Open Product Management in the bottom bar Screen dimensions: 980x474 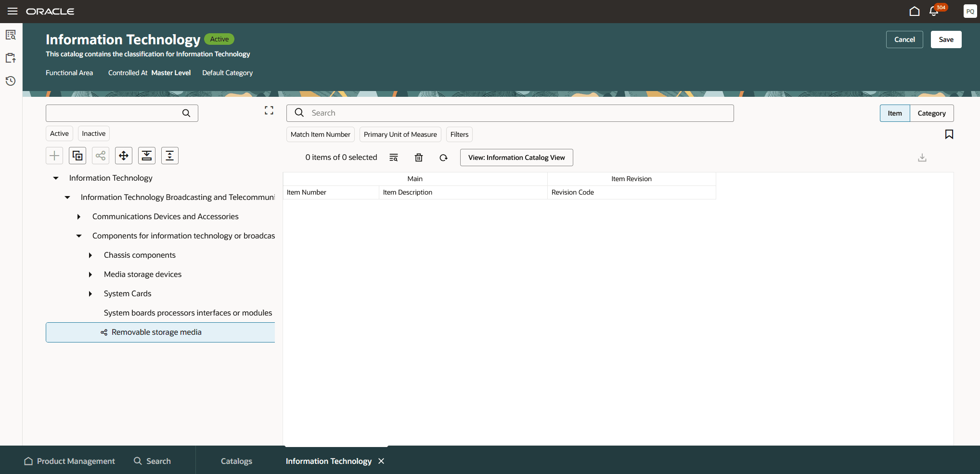(69, 461)
